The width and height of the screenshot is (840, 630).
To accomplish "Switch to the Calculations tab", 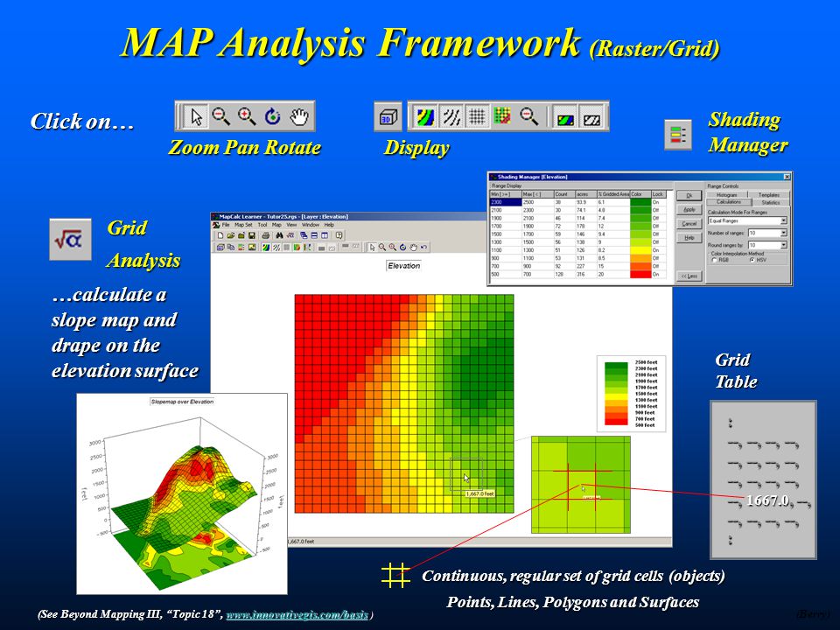I will pos(729,202).
